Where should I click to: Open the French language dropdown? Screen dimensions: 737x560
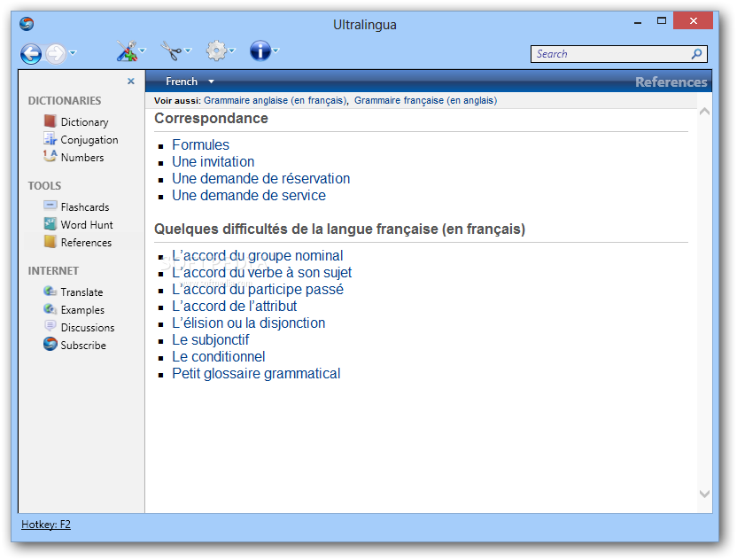pyautogui.click(x=190, y=82)
